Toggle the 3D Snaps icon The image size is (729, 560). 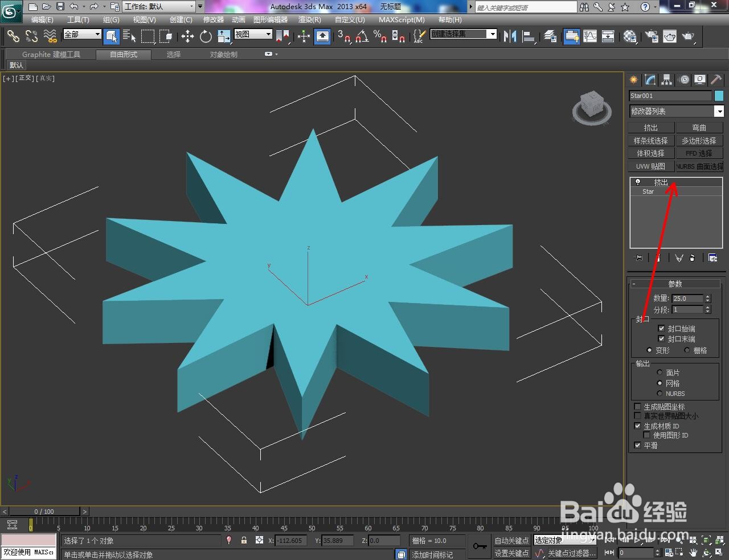coord(343,36)
